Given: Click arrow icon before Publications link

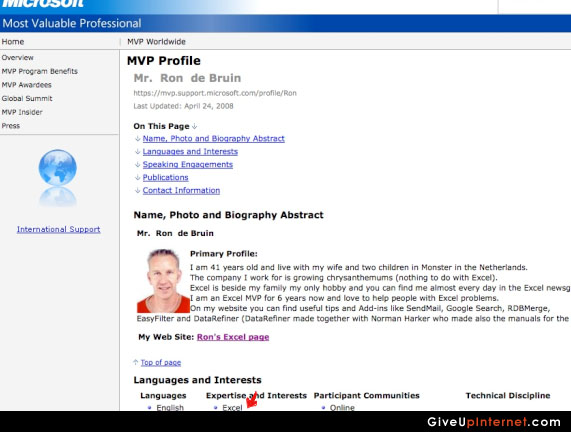Looking at the screenshot, I should pos(138,178).
